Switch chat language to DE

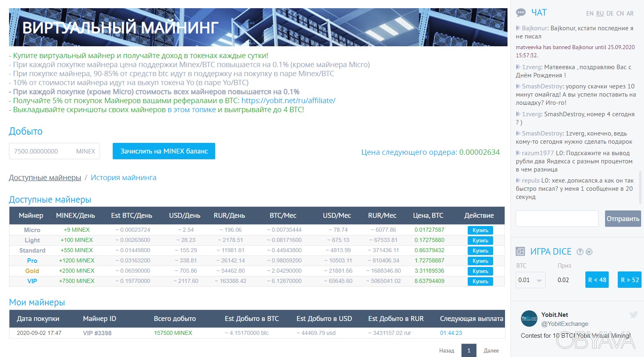[x=610, y=14]
